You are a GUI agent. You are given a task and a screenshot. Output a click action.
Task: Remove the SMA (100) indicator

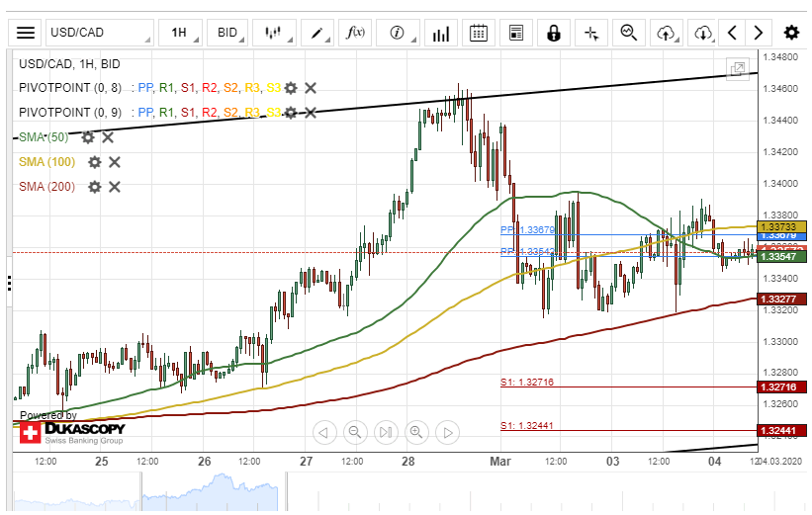115,162
